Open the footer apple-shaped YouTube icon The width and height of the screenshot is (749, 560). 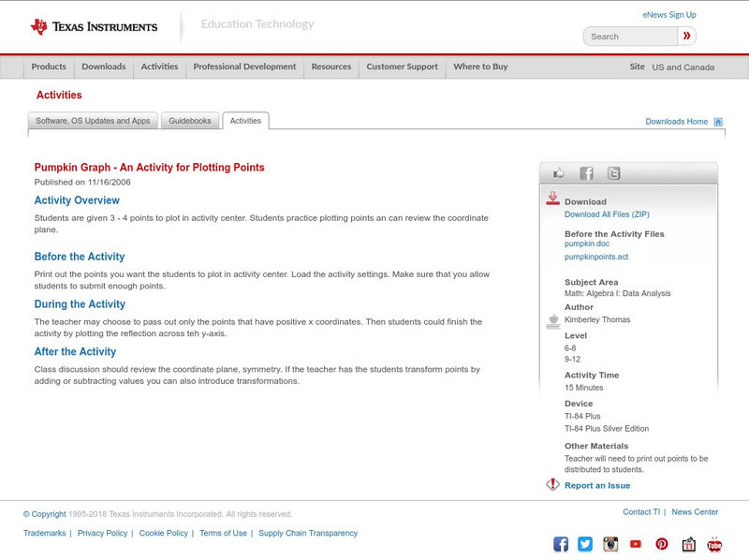(x=714, y=544)
